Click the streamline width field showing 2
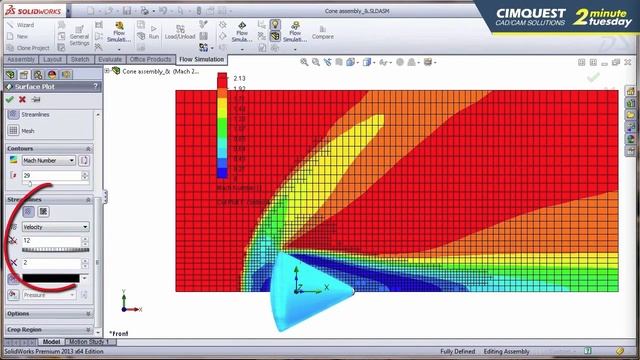The width and height of the screenshot is (640, 360). point(51,262)
